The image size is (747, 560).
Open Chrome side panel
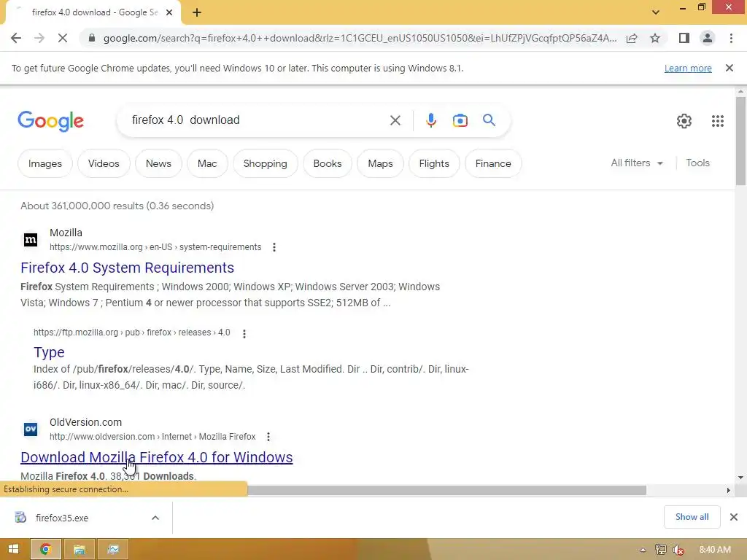tap(684, 38)
